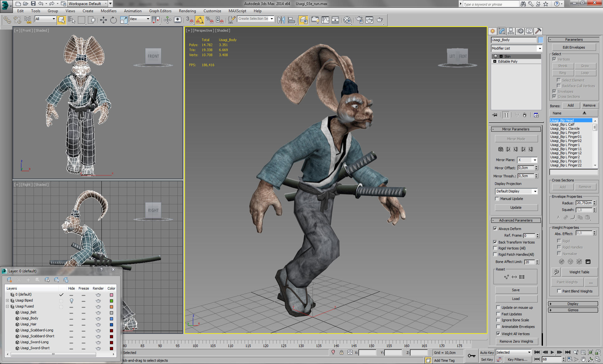Viewport: 603px width, 364px height.
Task: Expand the Editable Poly stack entry
Action: tap(495, 62)
